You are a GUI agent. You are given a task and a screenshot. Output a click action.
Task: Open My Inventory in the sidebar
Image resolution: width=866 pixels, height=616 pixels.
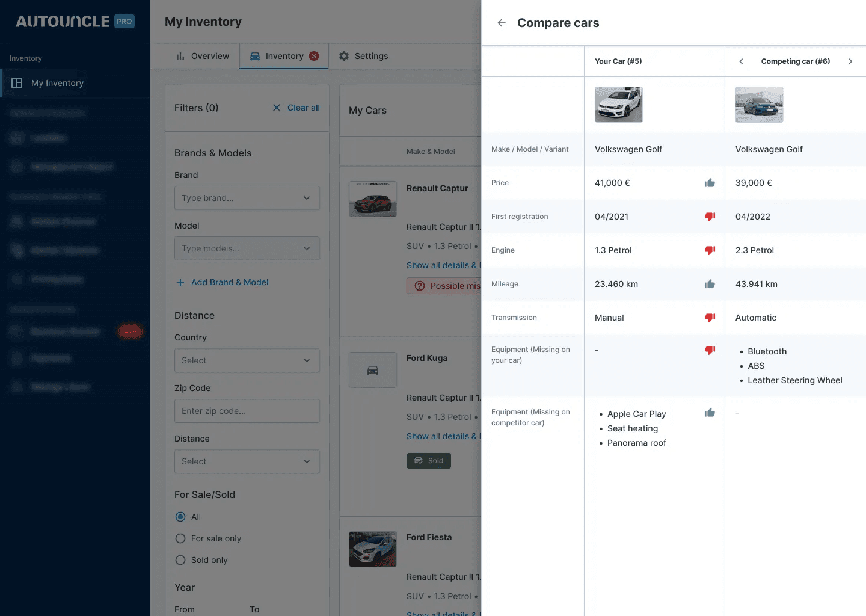point(75,83)
